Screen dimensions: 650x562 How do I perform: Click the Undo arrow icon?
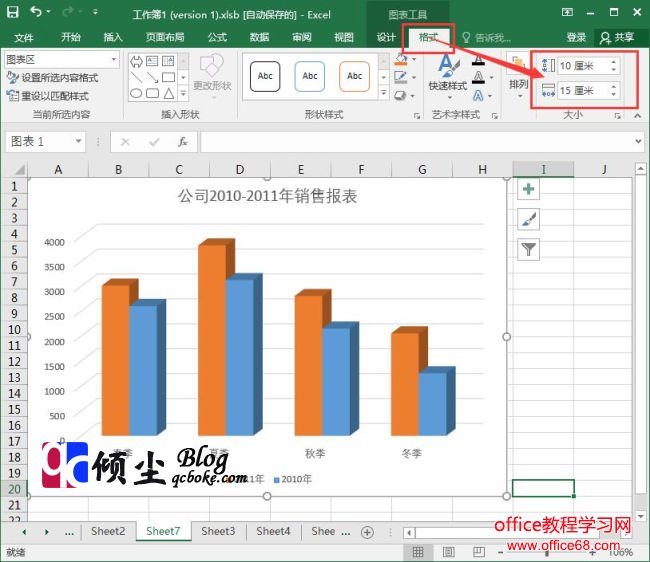(37, 12)
